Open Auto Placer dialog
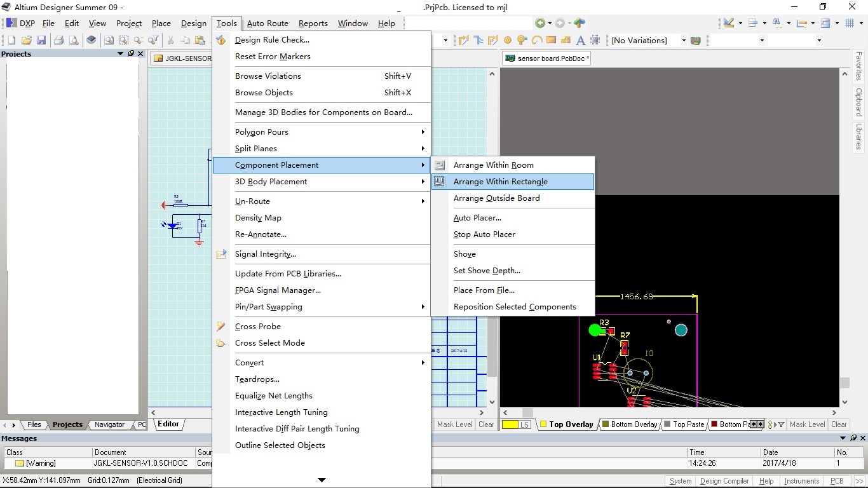The height and width of the screenshot is (488, 868). (513, 218)
